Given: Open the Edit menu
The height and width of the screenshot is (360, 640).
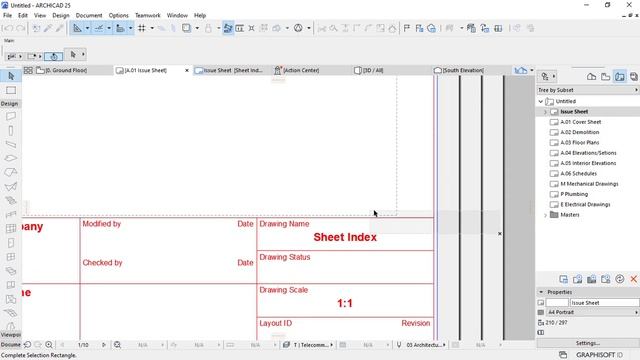Looking at the screenshot, I should [23, 16].
